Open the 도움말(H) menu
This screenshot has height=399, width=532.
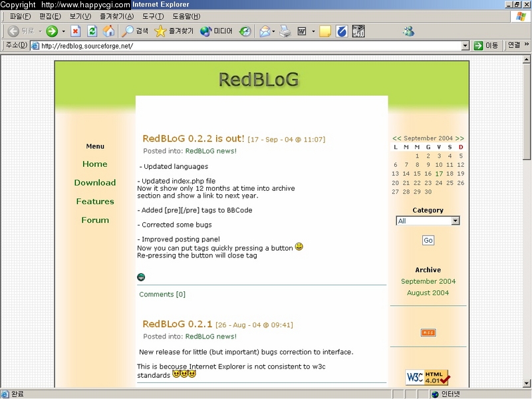186,16
